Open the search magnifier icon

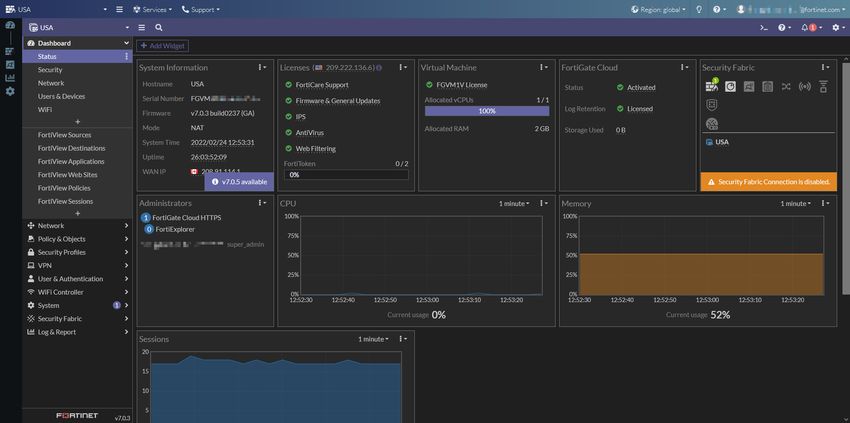pos(159,28)
